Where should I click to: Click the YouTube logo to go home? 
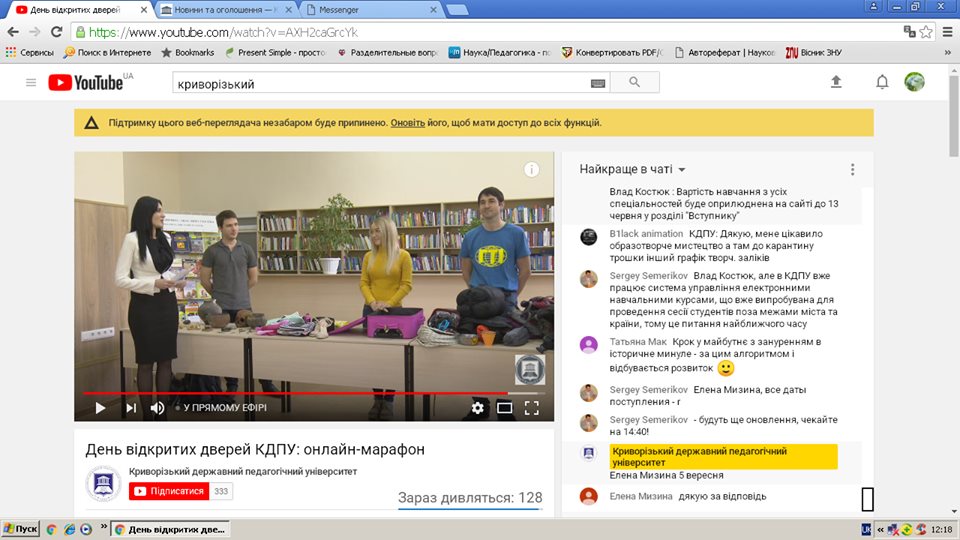(x=90, y=83)
